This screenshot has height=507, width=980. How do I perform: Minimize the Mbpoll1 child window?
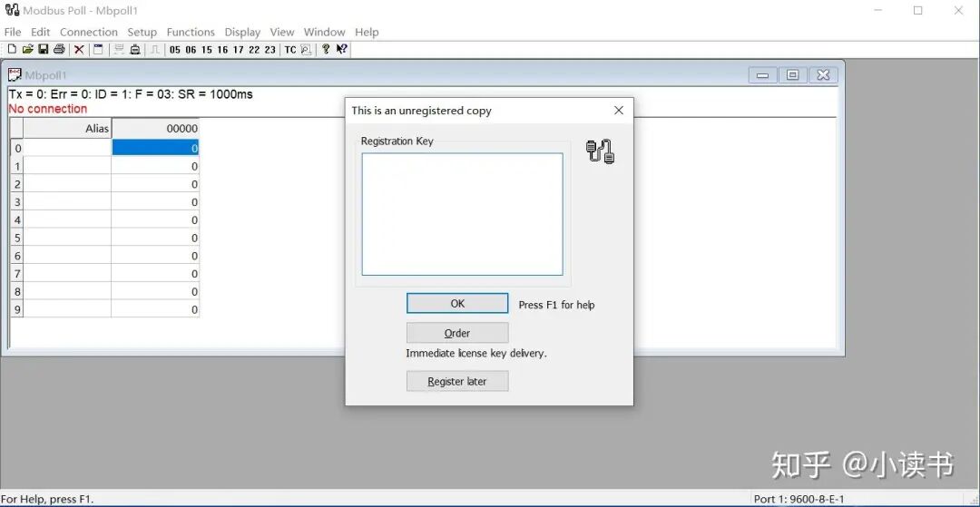click(762, 75)
